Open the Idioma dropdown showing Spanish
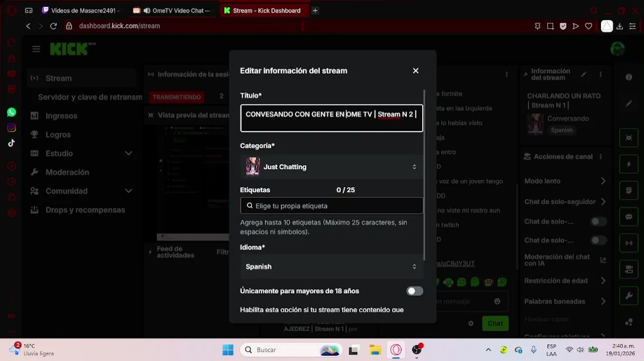The image size is (644, 361). (332, 267)
